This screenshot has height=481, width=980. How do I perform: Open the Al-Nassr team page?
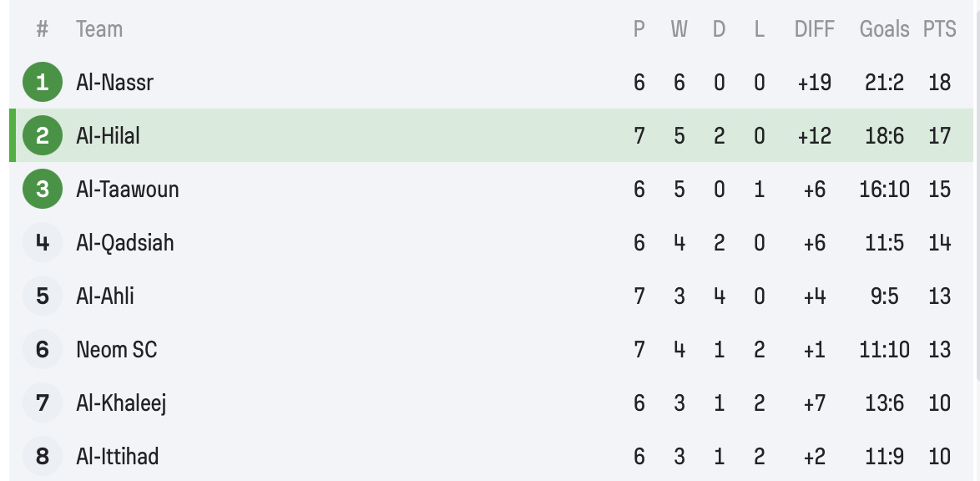114,83
